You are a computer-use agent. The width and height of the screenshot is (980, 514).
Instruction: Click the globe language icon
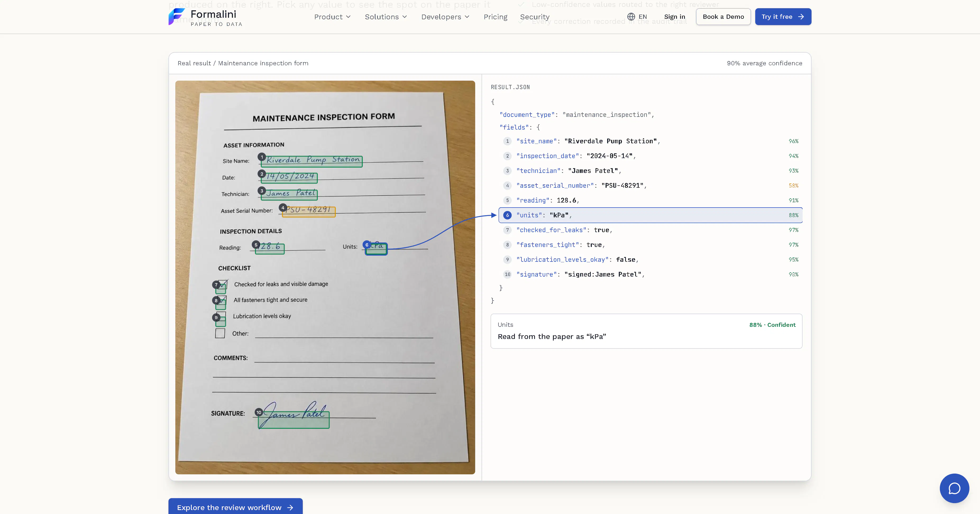pyautogui.click(x=631, y=17)
